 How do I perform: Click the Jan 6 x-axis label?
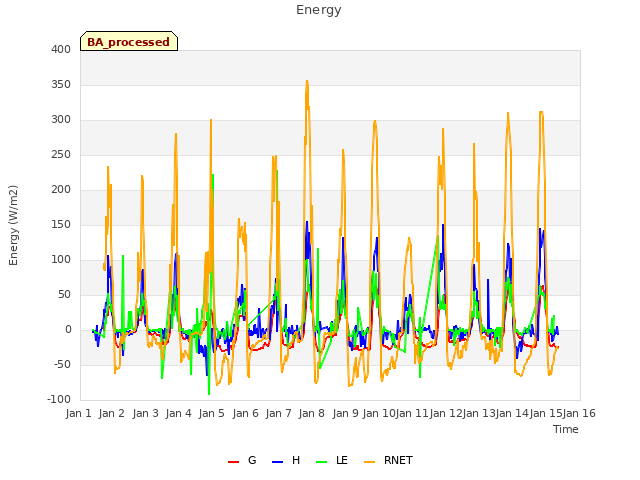click(245, 413)
